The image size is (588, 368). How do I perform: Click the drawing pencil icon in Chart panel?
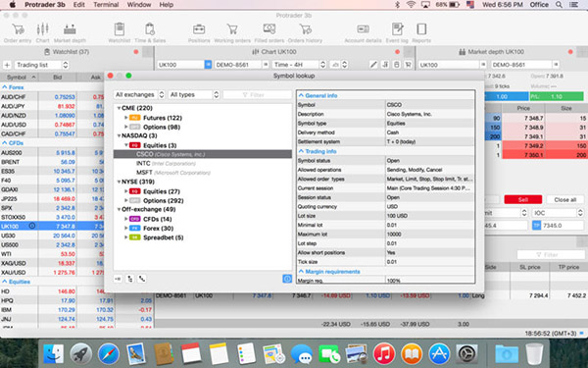pos(373,65)
